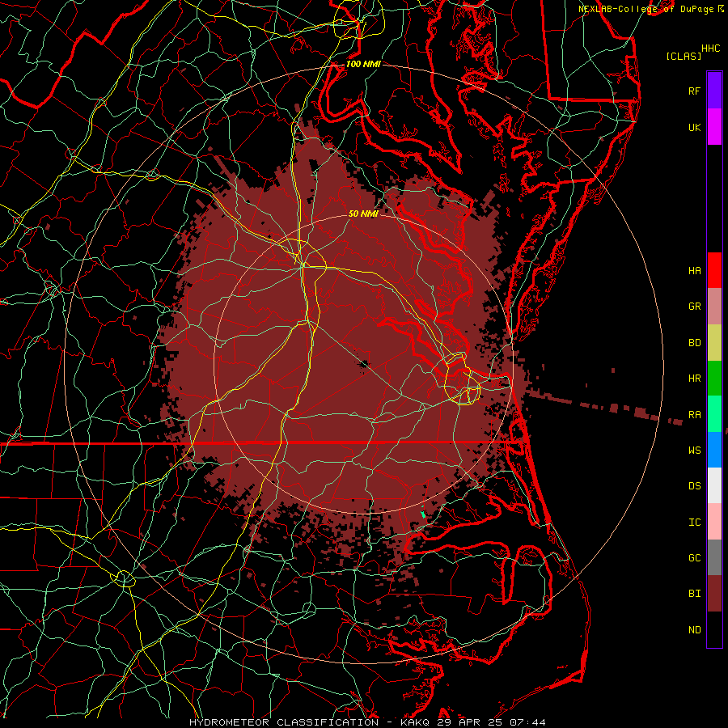The width and height of the screenshot is (728, 728).
Task: Select the GC gray legend block
Action: click(x=714, y=557)
